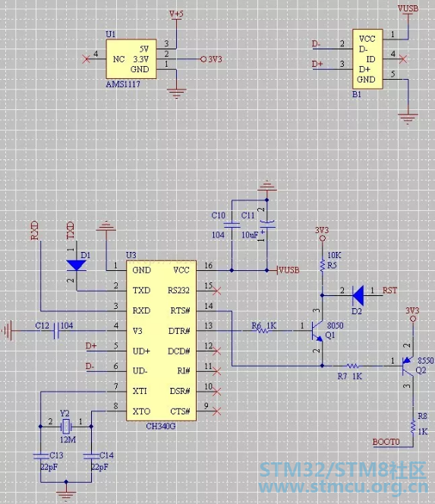
Task: Click the BOOT0 net label
Action: [386, 442]
